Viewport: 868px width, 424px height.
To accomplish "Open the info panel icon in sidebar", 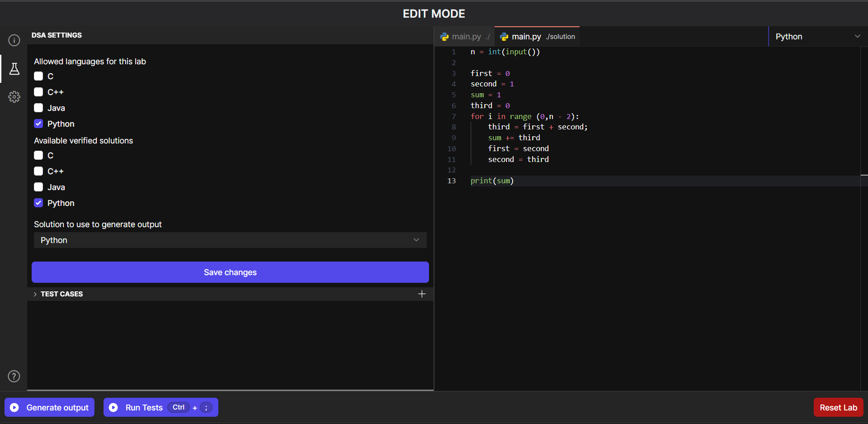I will [14, 40].
